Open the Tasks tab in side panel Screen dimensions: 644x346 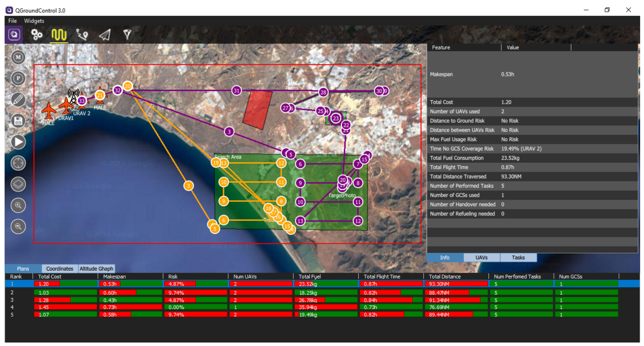click(518, 258)
